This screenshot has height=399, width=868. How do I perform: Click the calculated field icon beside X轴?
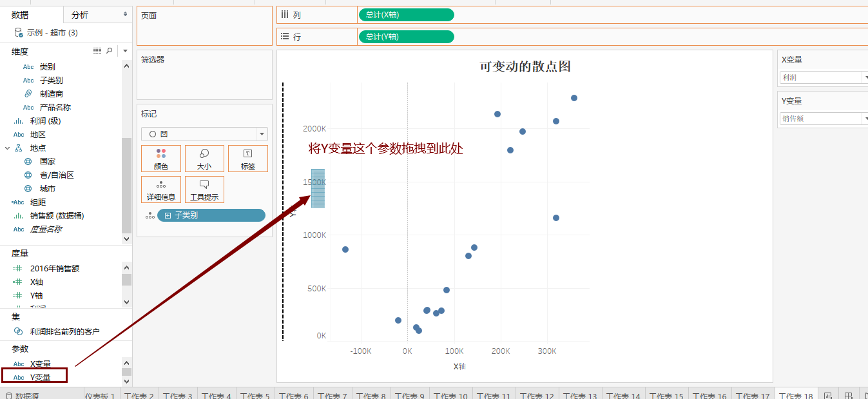point(18,282)
